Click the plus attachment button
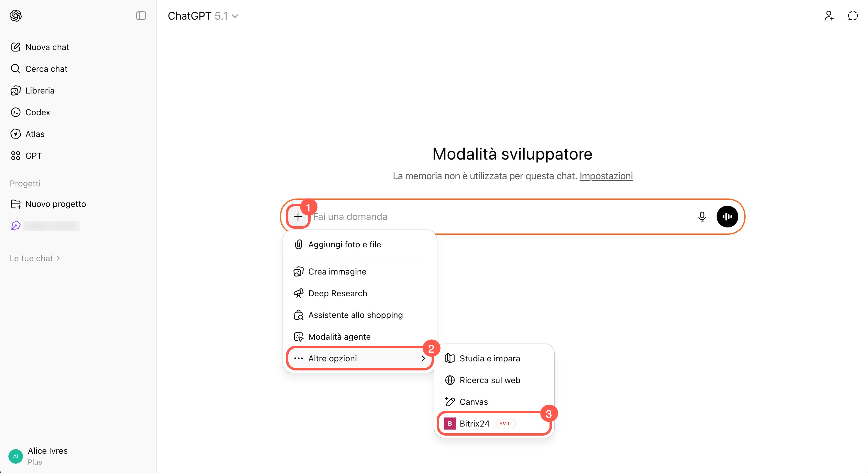 pos(298,217)
